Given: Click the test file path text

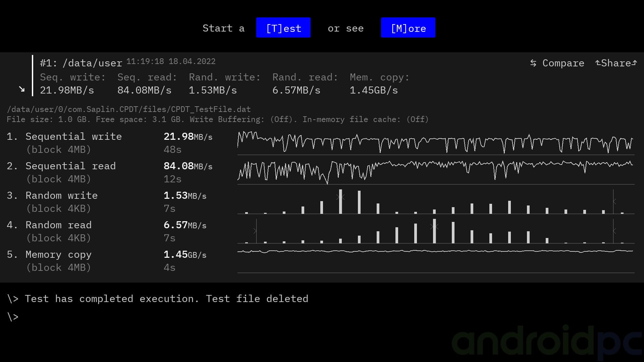Looking at the screenshot, I should coord(129,109).
